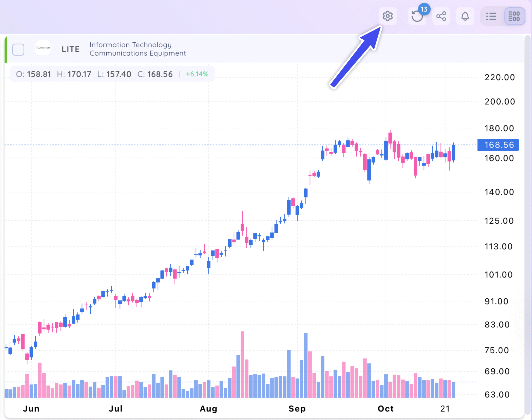Click the refresh icon with 13 badge
The image size is (532, 420).
point(417,17)
